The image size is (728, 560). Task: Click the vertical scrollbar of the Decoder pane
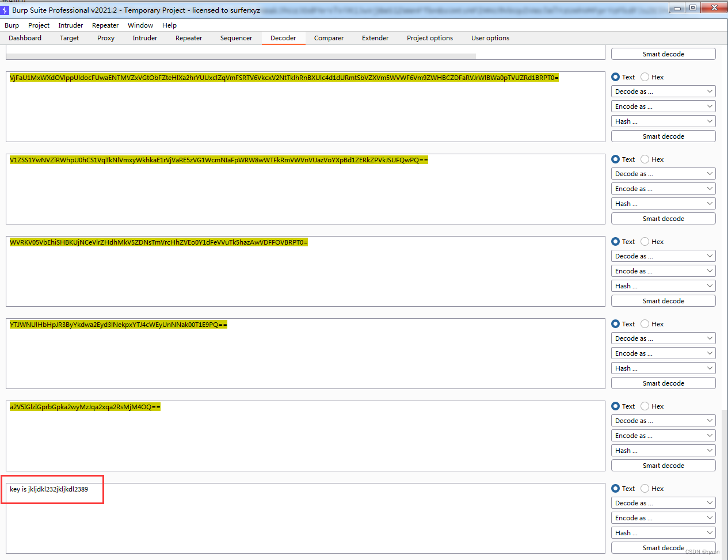(x=725, y=483)
